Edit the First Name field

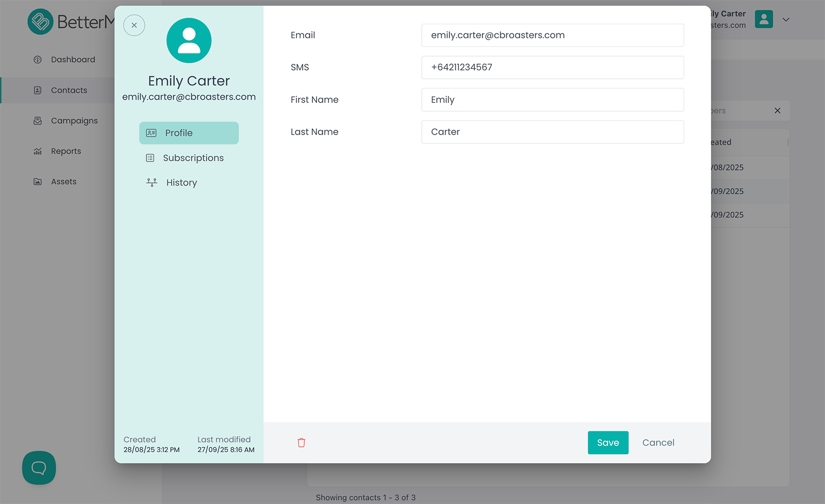552,100
